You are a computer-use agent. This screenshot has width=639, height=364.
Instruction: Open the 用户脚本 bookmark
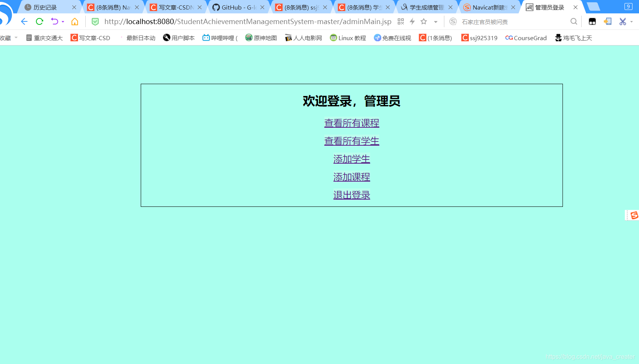pyautogui.click(x=179, y=38)
